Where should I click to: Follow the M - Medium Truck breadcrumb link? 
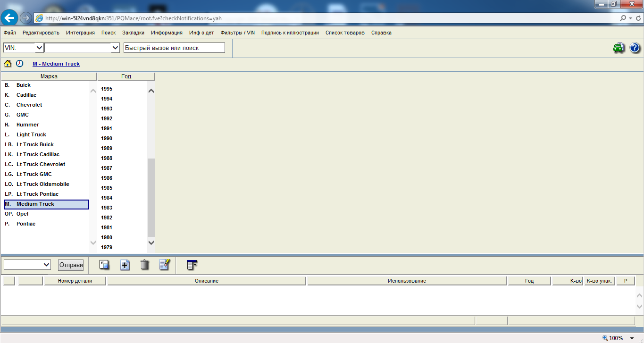pyautogui.click(x=56, y=64)
